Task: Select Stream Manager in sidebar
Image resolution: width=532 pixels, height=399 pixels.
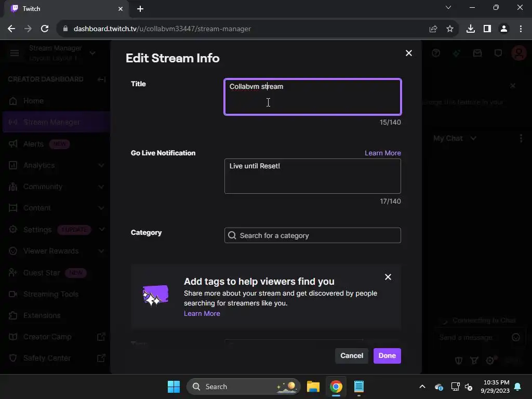Action: (x=55, y=122)
